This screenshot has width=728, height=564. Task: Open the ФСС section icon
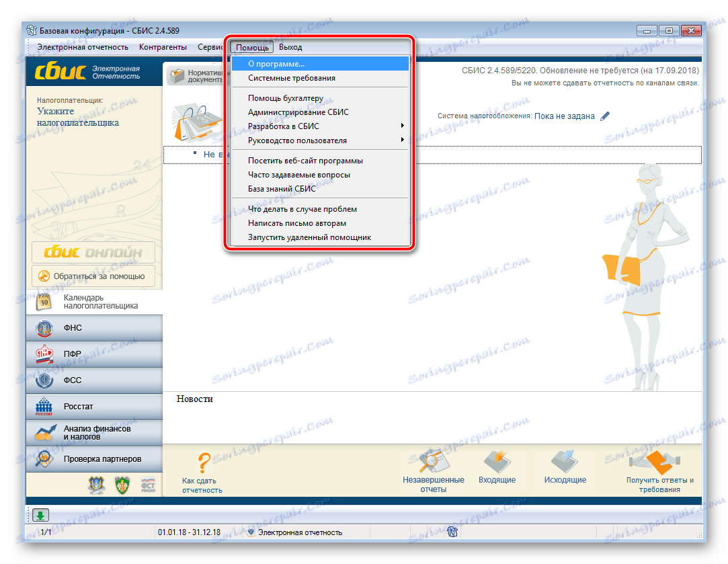click(x=44, y=380)
